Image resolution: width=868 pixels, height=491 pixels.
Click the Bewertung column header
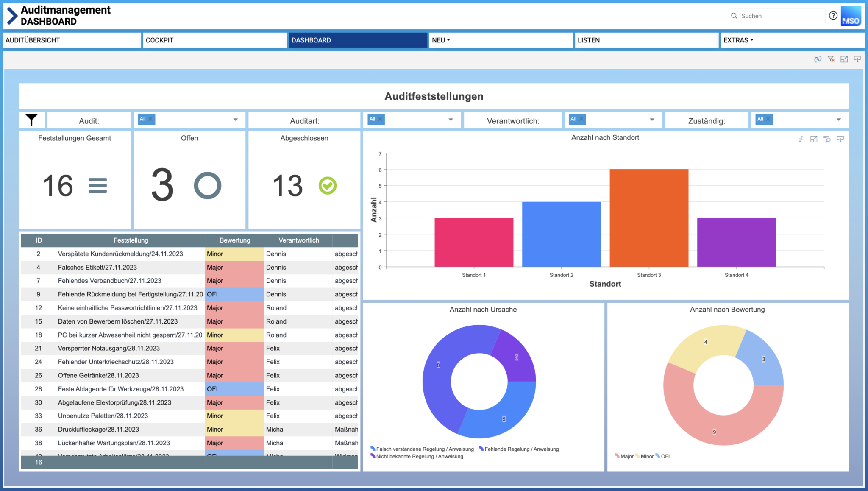(x=234, y=240)
